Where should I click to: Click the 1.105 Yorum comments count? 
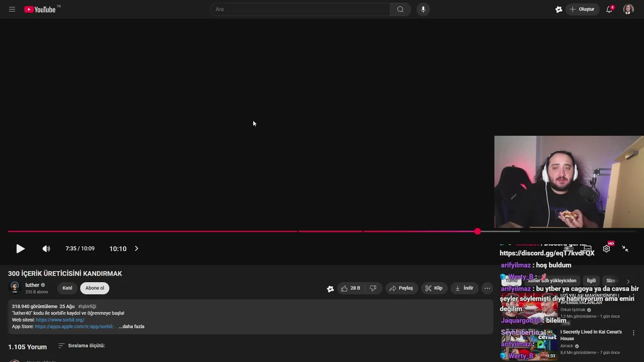(27, 347)
